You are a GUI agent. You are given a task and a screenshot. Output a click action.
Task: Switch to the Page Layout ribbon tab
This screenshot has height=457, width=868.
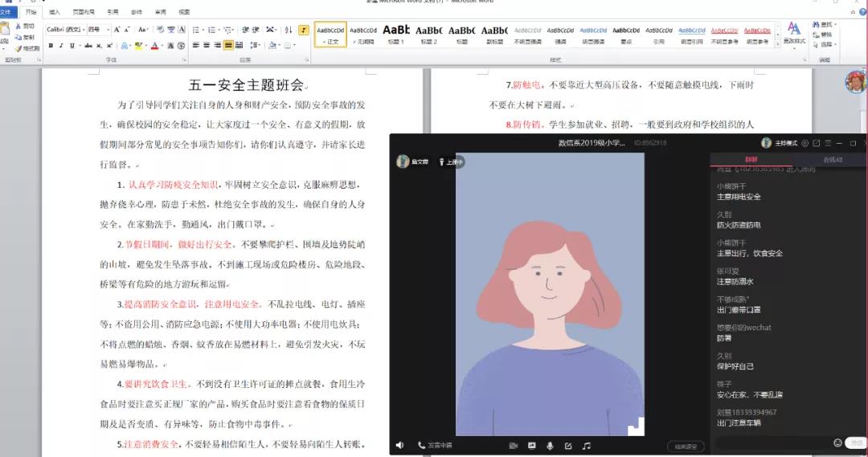click(84, 11)
